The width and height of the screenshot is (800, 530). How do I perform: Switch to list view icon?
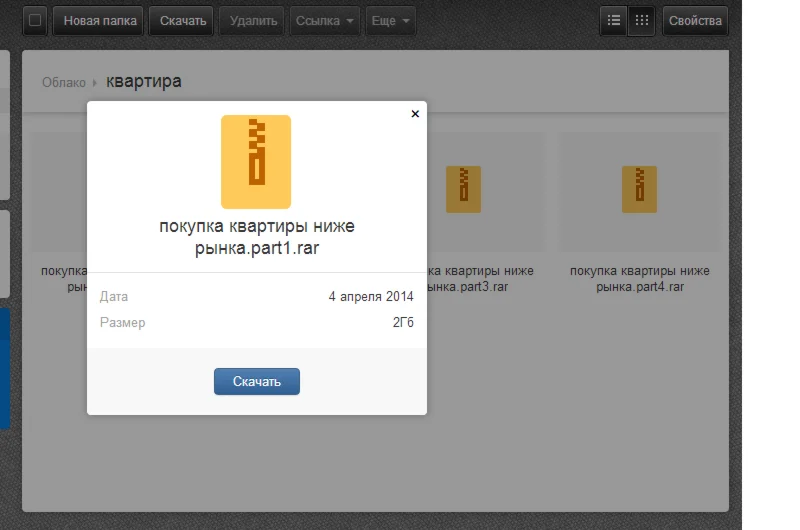tap(614, 21)
